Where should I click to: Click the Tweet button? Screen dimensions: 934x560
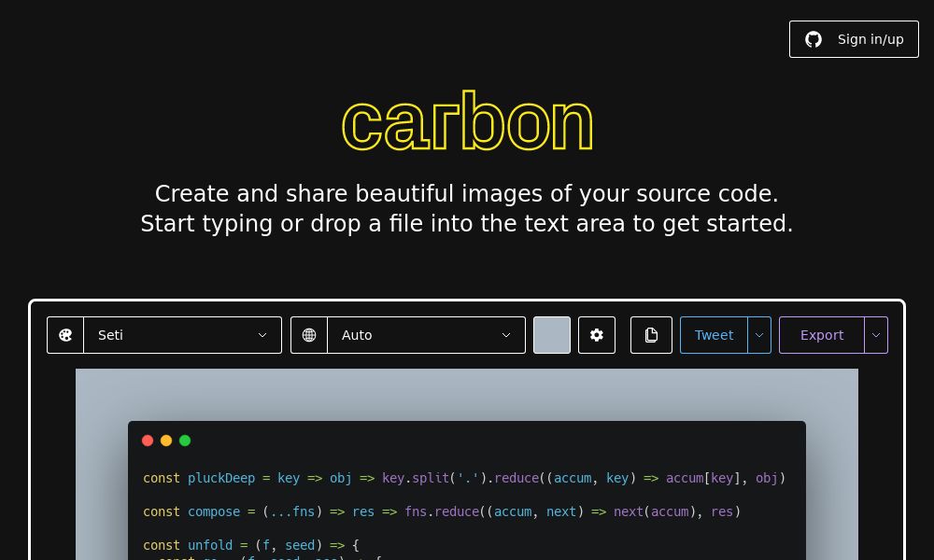714,335
